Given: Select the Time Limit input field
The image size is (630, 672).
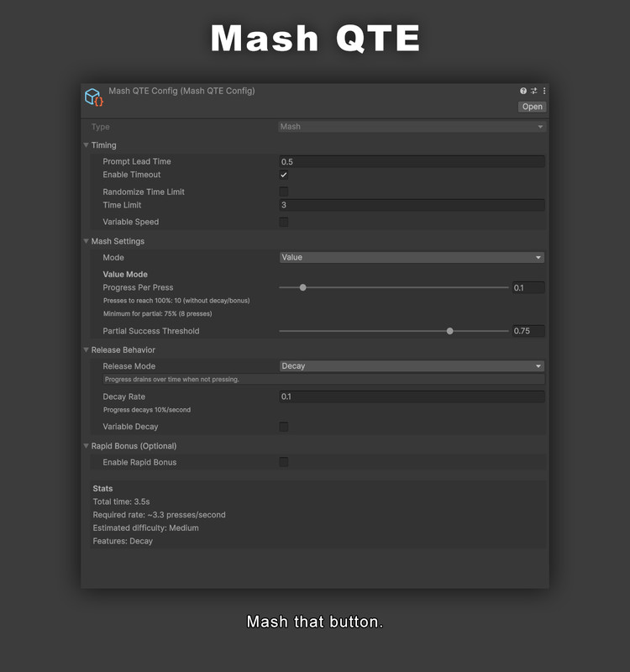Looking at the screenshot, I should (x=412, y=204).
